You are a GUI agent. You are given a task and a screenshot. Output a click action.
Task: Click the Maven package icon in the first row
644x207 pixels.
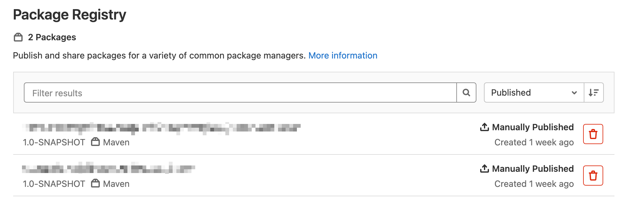point(95,142)
